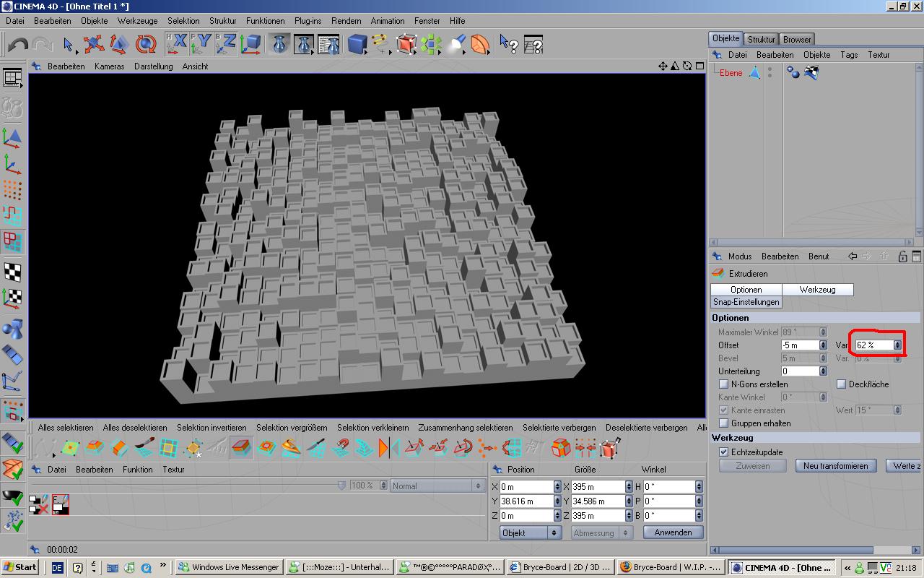Click the Var. 62 % input field
Image resolution: width=924 pixels, height=578 pixels.
point(873,345)
